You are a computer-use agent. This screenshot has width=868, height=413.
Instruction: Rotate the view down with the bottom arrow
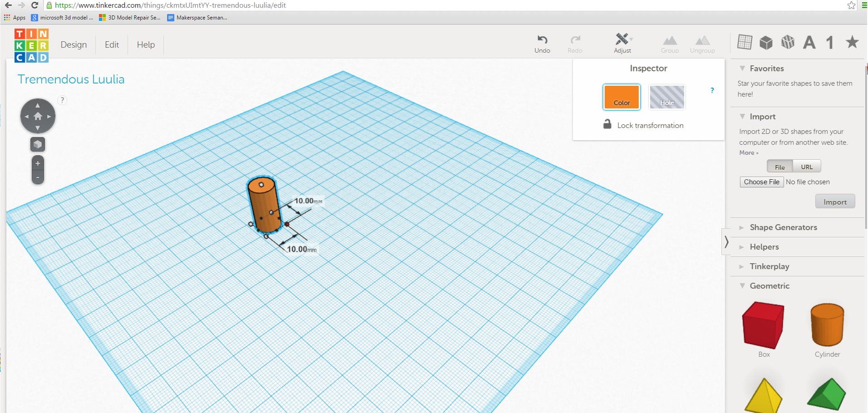pos(38,128)
